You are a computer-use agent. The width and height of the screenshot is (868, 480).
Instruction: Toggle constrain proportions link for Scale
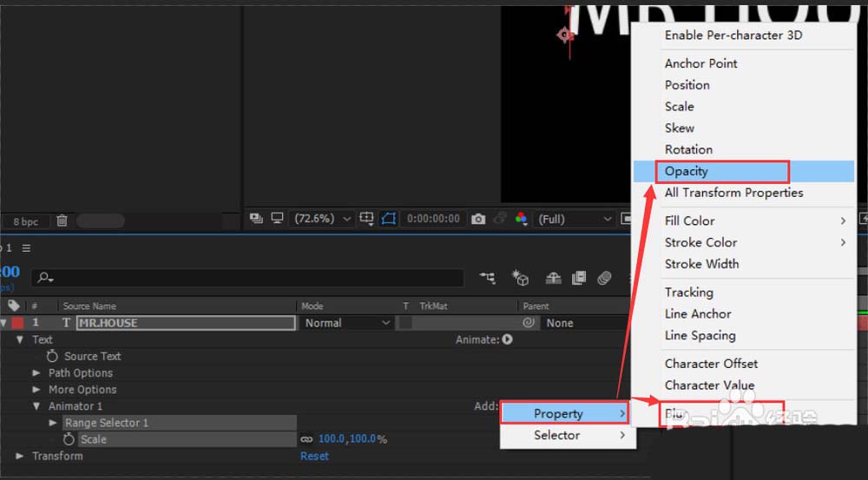pyautogui.click(x=306, y=439)
